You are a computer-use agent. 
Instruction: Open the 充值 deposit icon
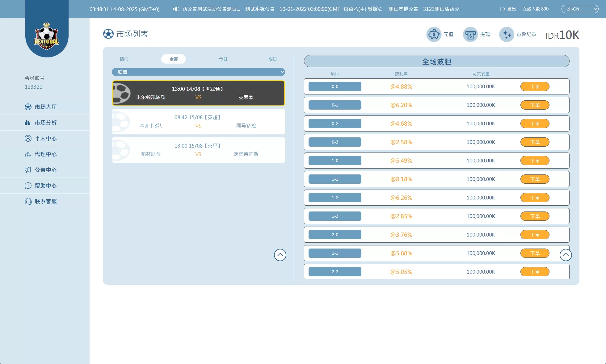(x=434, y=34)
